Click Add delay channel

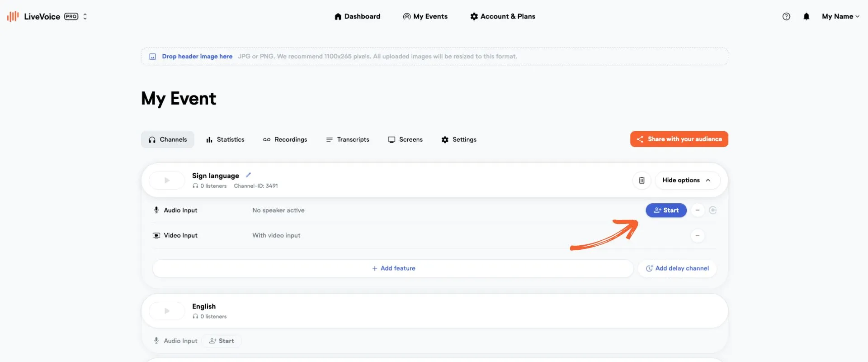[677, 268]
